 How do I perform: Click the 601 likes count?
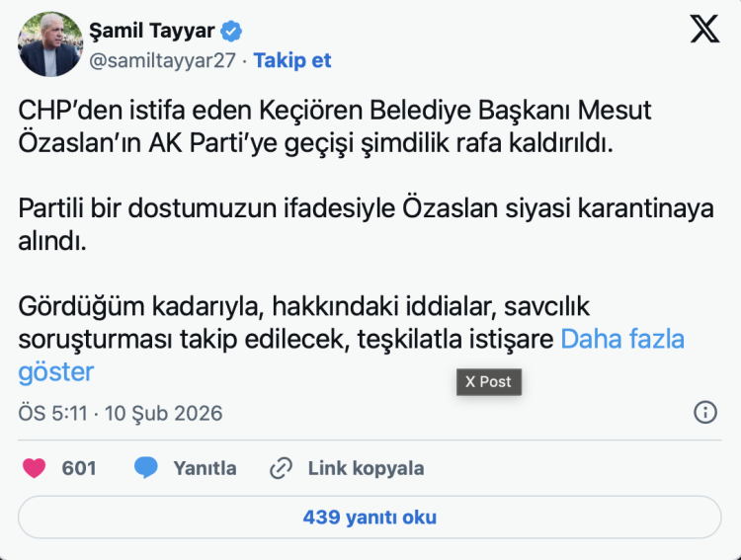click(x=79, y=468)
